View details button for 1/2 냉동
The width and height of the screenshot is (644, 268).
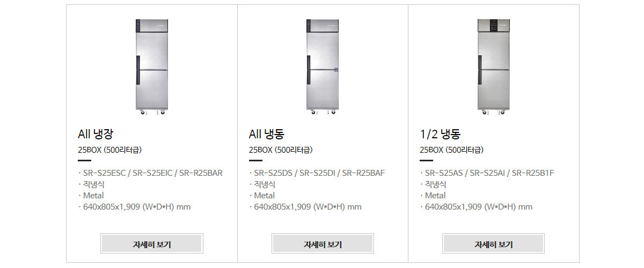[x=493, y=244]
